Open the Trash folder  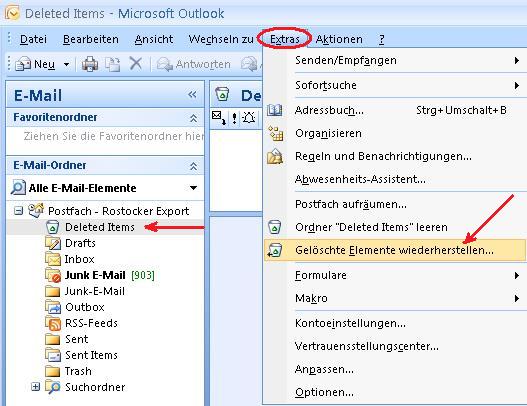(78, 371)
